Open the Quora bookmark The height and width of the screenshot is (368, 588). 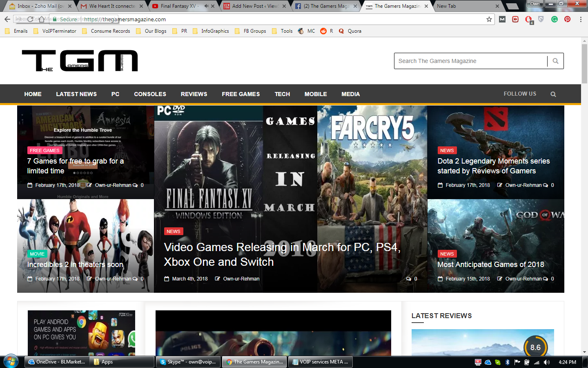(x=350, y=31)
